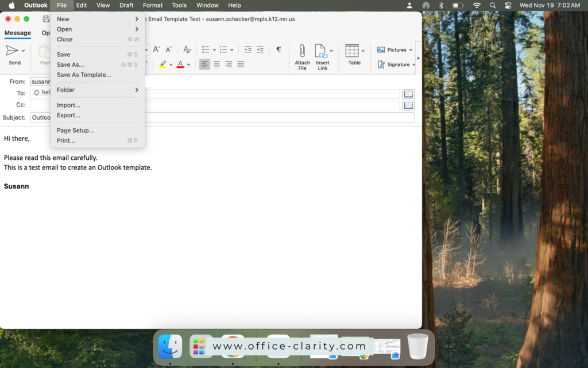Open the highlight color dropdown

[170, 64]
